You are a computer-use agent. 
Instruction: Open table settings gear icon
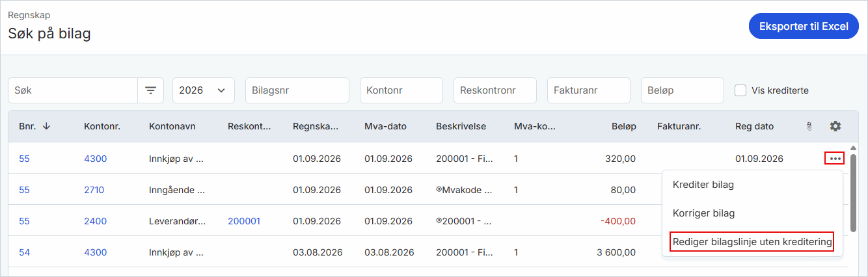[x=835, y=126]
